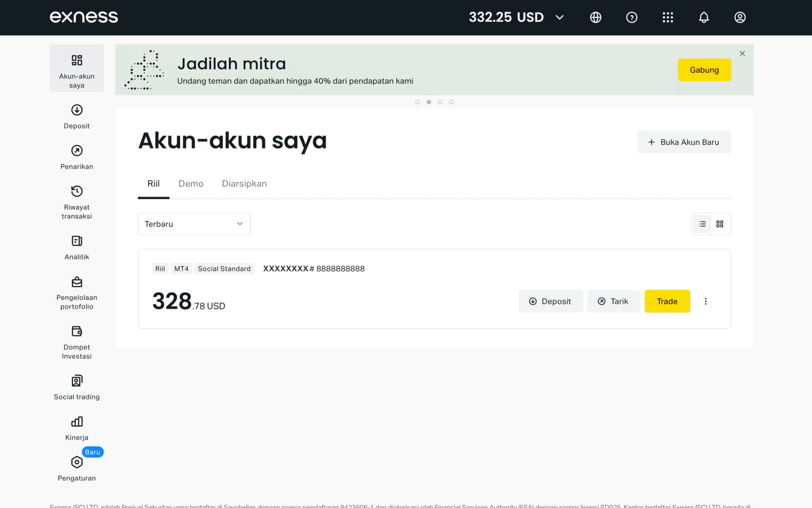Image resolution: width=812 pixels, height=508 pixels.
Task: Close the Jadilah mitra banner
Action: click(742, 53)
